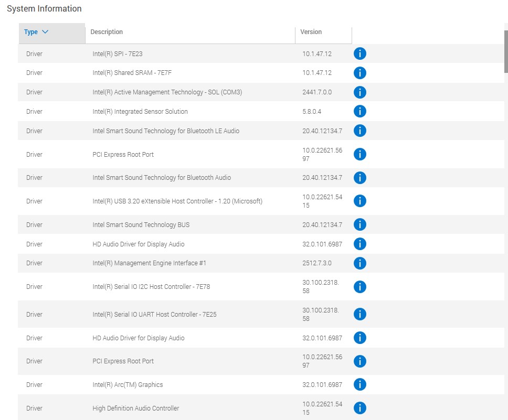Select Intel(R) Shared SRAM - 7E7F description

click(132, 72)
